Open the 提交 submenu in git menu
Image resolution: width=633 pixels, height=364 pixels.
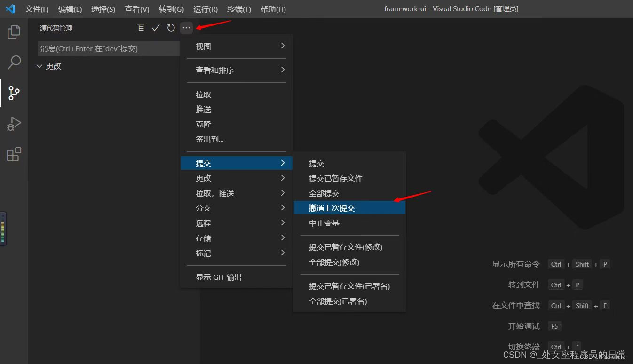[237, 163]
